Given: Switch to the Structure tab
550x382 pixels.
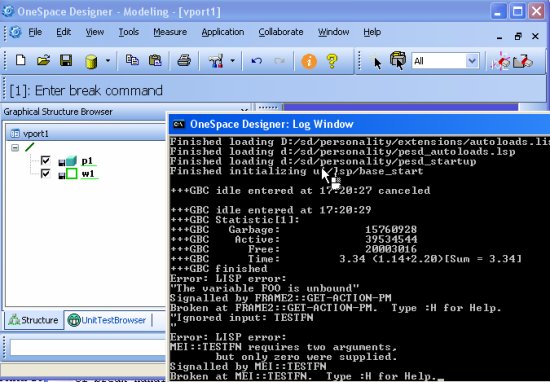Looking at the screenshot, I should click(x=33, y=320).
